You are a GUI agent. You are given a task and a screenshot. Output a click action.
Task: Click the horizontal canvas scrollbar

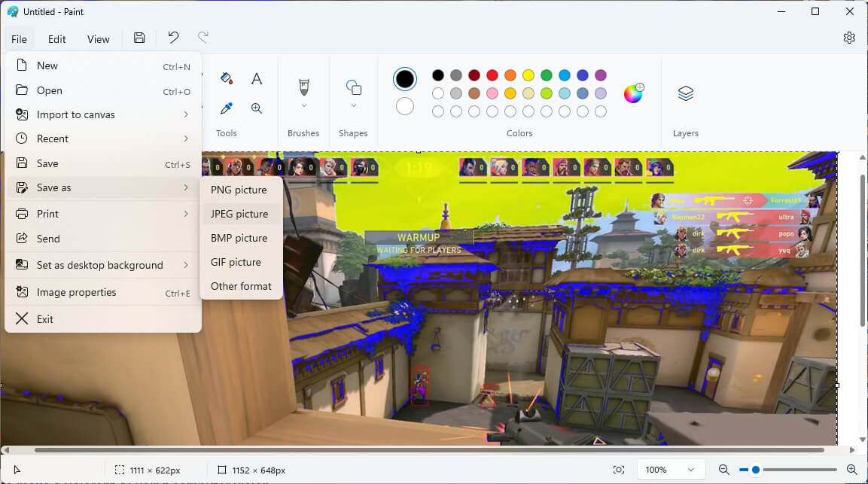pyautogui.click(x=429, y=449)
